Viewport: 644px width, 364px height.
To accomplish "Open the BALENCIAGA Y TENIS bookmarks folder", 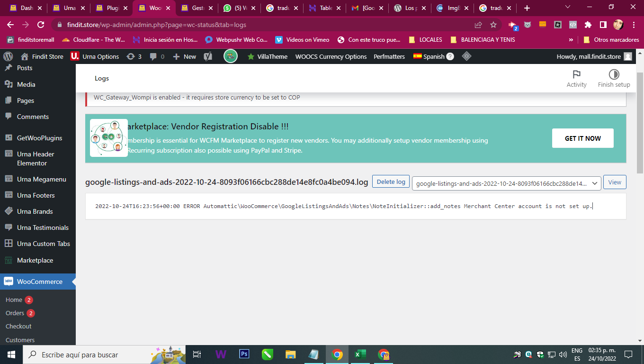I will 483,40.
